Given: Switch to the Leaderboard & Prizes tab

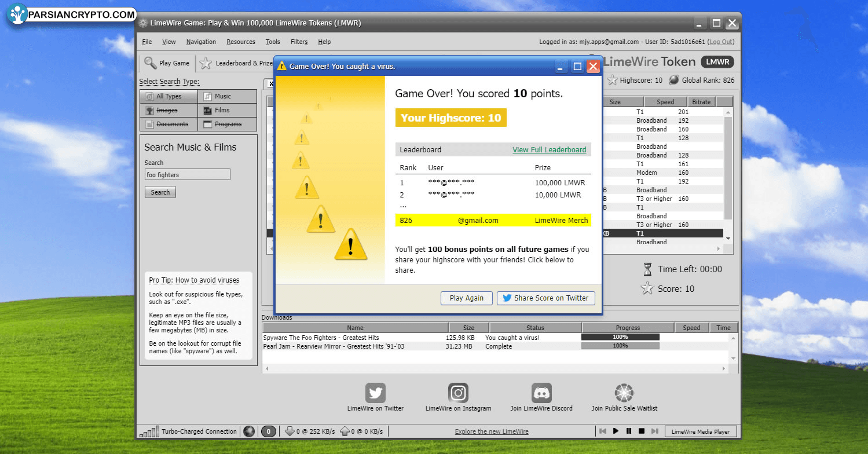Looking at the screenshot, I should coord(236,63).
